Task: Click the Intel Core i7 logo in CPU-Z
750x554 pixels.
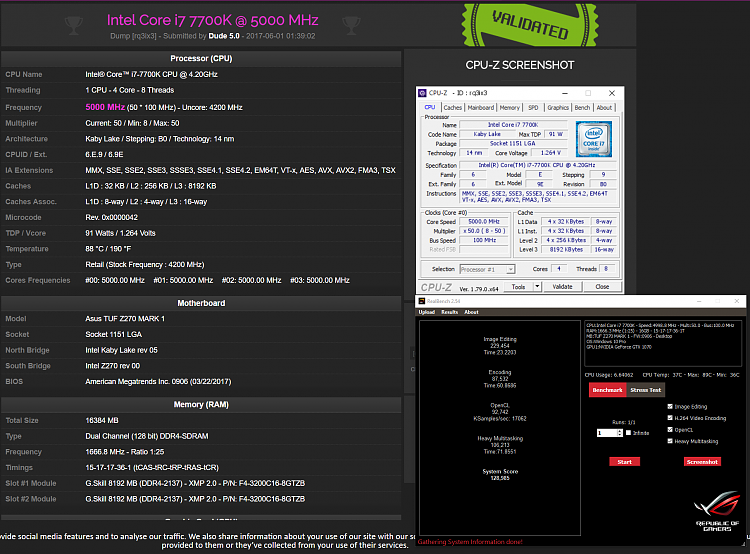Action: pos(594,139)
